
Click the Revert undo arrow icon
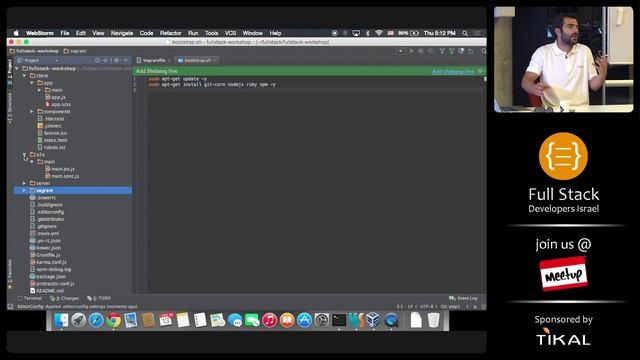(x=471, y=51)
